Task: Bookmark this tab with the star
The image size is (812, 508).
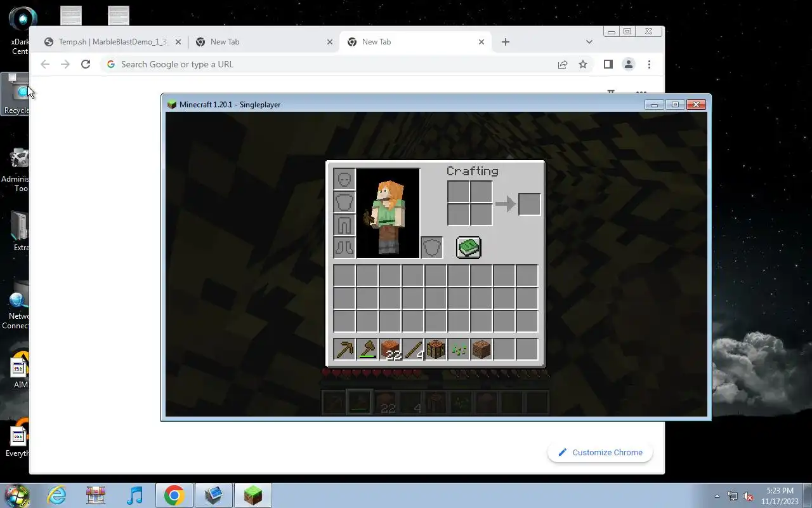Action: pos(583,64)
